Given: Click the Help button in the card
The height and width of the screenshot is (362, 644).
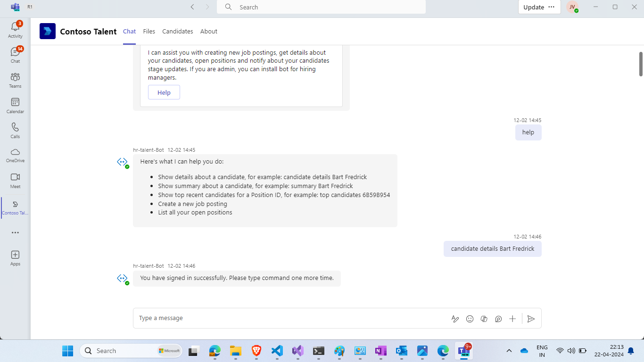Looking at the screenshot, I should (164, 92).
